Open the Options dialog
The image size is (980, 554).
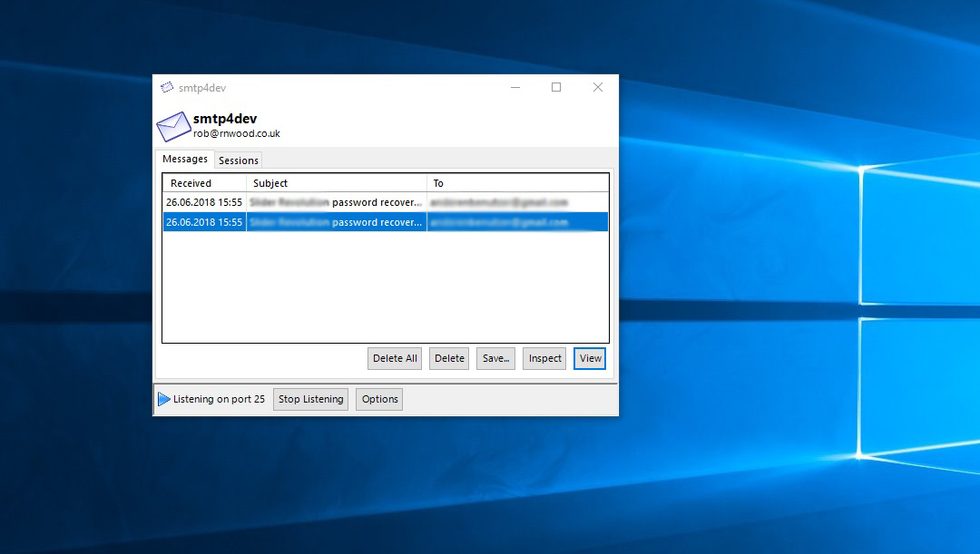pyautogui.click(x=379, y=399)
